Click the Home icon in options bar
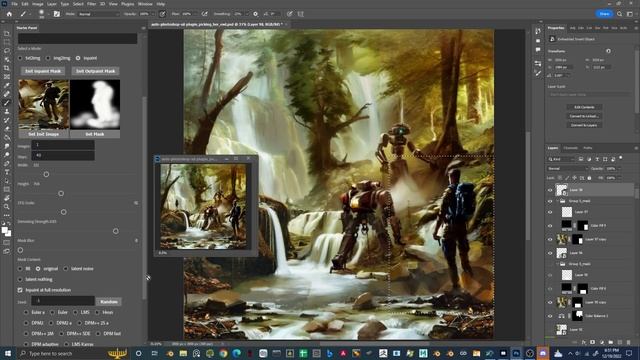This screenshot has width=640, height=360. pos(9,14)
